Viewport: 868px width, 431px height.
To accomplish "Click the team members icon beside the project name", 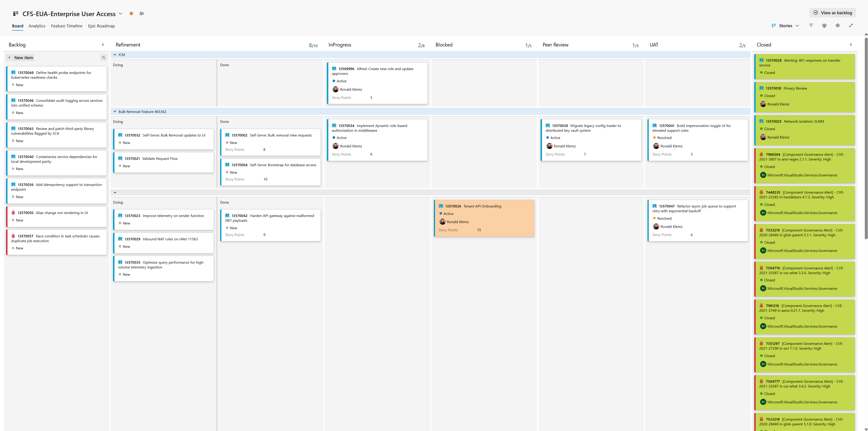I will pyautogui.click(x=142, y=13).
